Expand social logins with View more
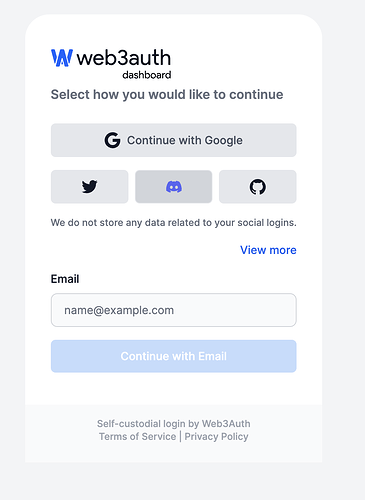365x500 pixels. (x=268, y=250)
